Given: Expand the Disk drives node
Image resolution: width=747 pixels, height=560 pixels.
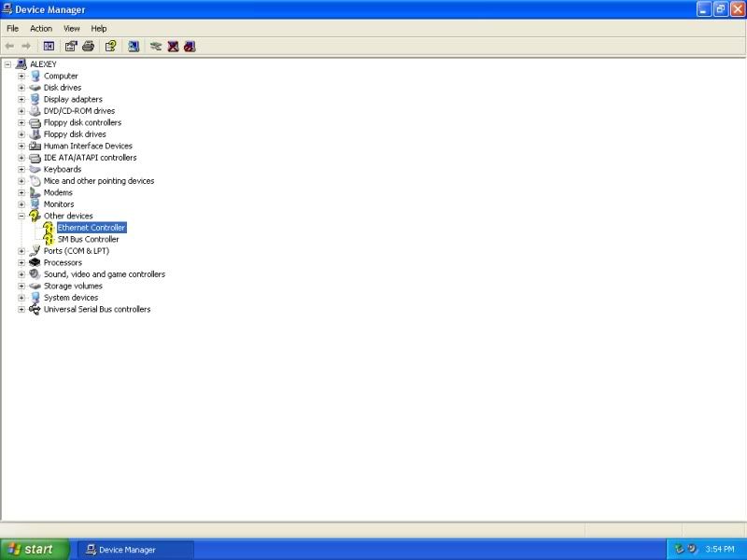Looking at the screenshot, I should [x=21, y=88].
